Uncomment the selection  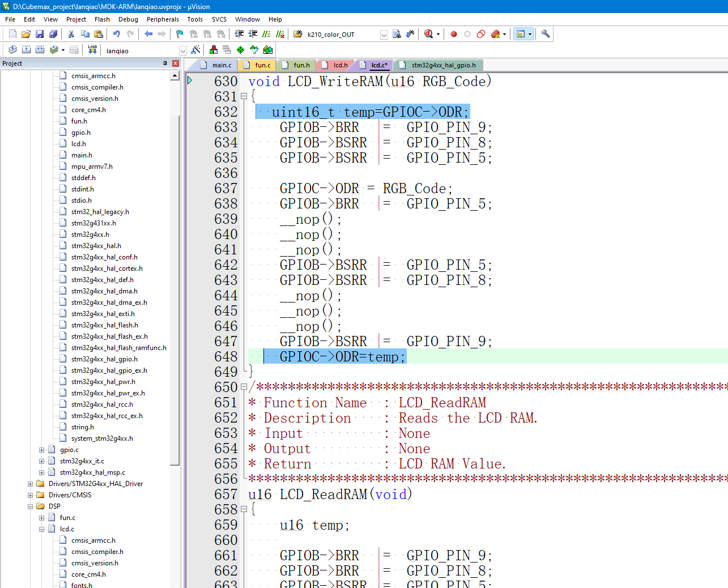click(280, 34)
